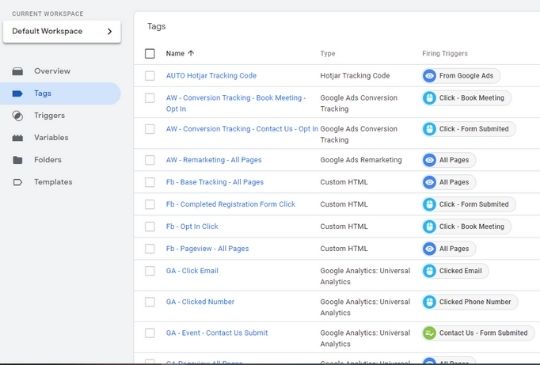
Task: Click the mouse icon beside AW Book Meeting trigger
Action: [429, 98]
